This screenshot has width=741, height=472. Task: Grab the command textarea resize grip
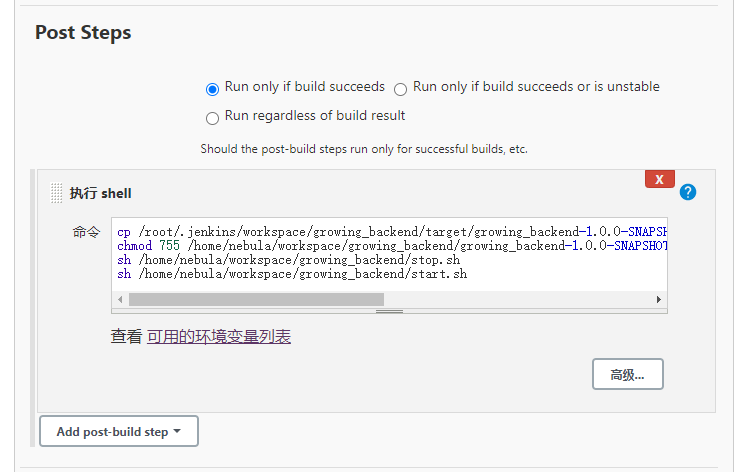click(x=389, y=311)
